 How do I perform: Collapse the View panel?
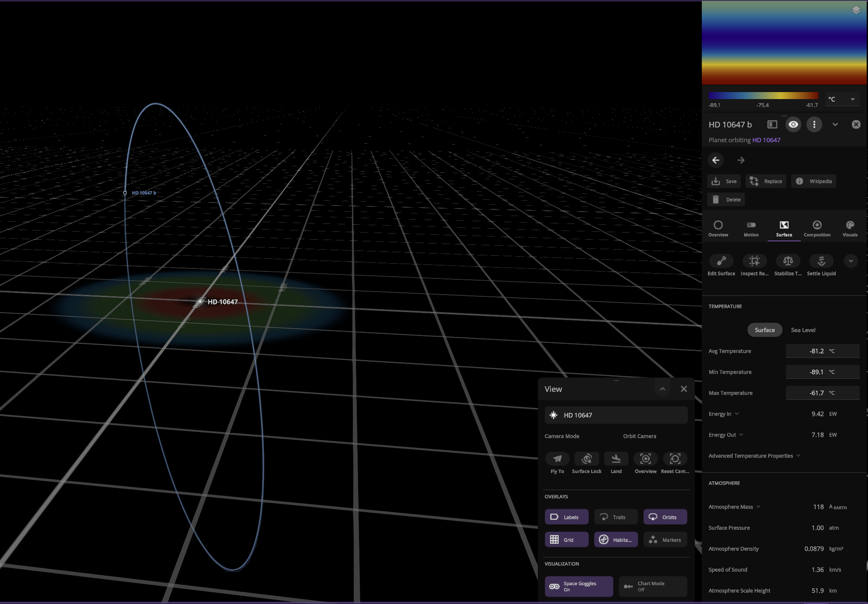pyautogui.click(x=662, y=389)
